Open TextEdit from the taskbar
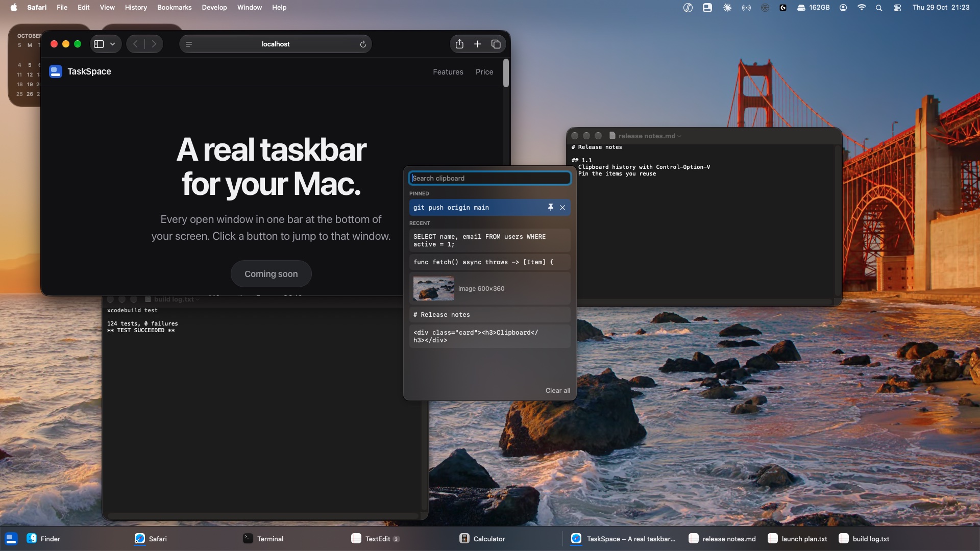980x551 pixels. click(x=371, y=539)
